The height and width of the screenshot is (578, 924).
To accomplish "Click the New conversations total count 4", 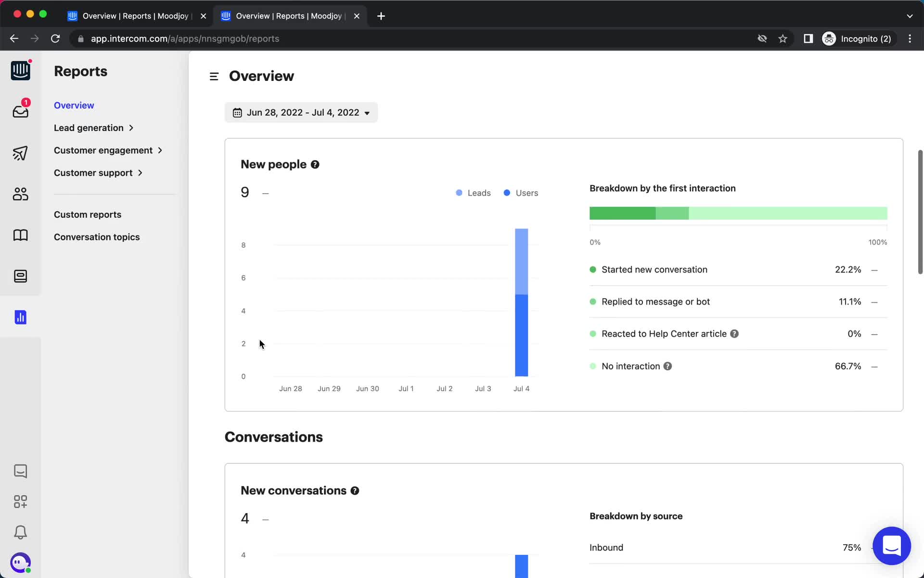I will 245,519.
